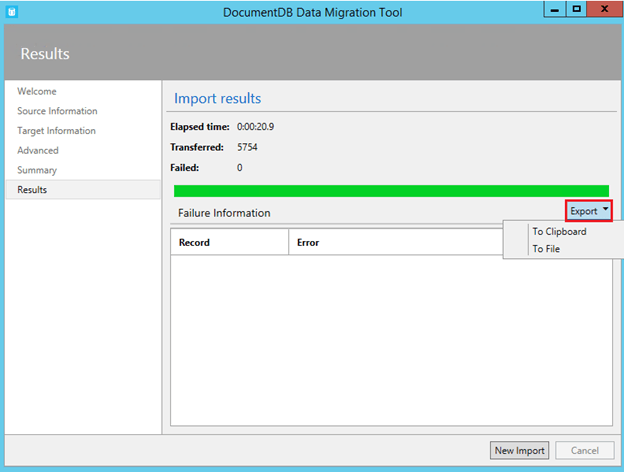Select the Results step in sidebar
Image resolution: width=624 pixels, height=472 pixels.
click(x=32, y=190)
